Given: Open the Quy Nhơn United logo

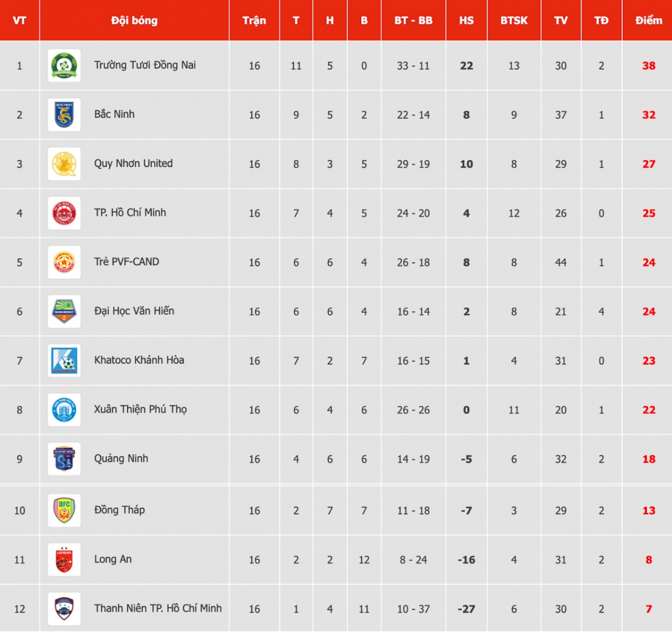Looking at the screenshot, I should (x=64, y=164).
